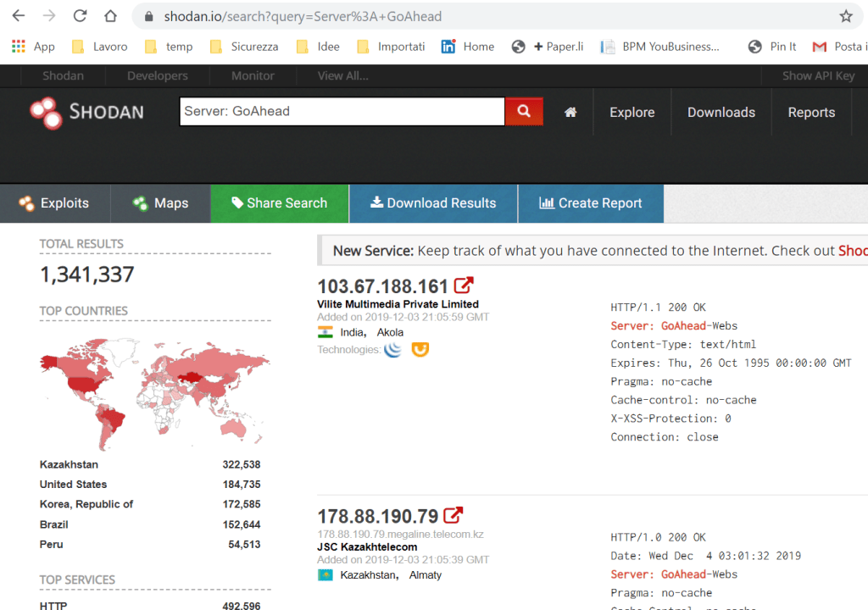The image size is (868, 610).
Task: Open the Explore navigation item
Action: point(632,113)
